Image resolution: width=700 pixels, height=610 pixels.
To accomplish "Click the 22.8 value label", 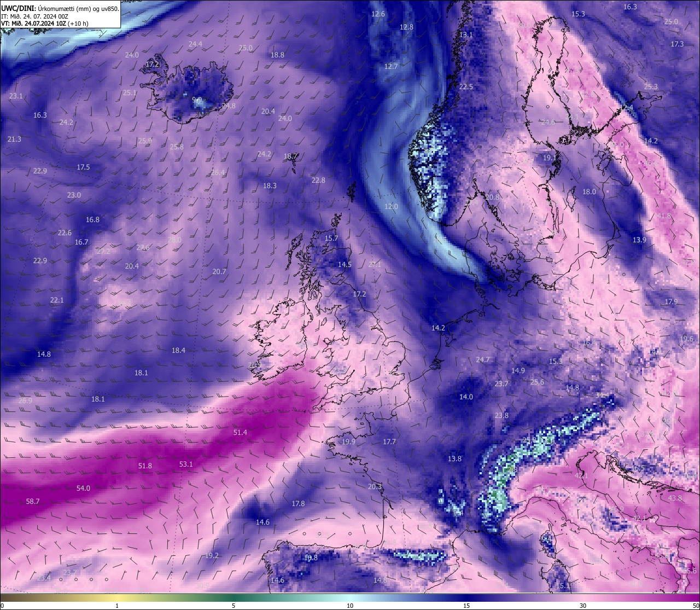I will (x=318, y=180).
